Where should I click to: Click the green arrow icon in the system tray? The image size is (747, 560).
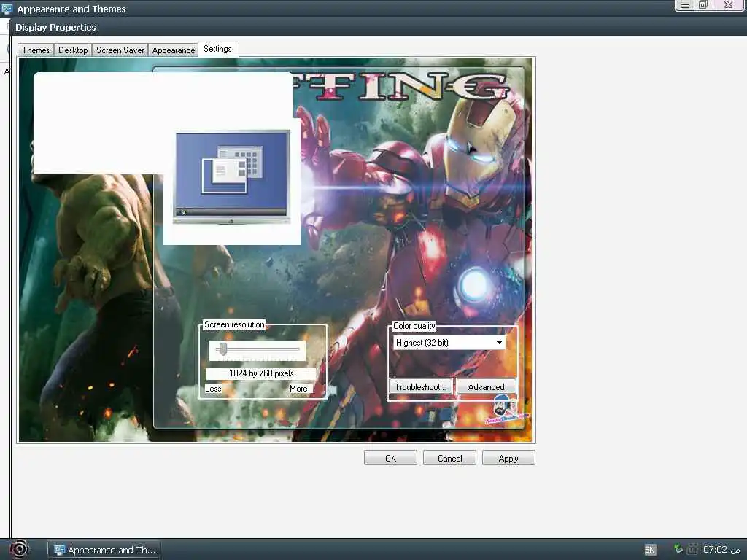pos(678,549)
